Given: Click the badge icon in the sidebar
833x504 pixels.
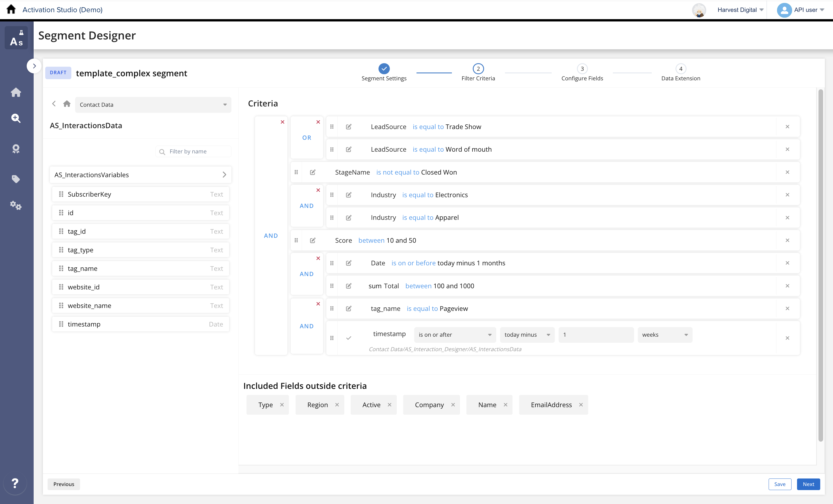Looking at the screenshot, I should pos(16,149).
